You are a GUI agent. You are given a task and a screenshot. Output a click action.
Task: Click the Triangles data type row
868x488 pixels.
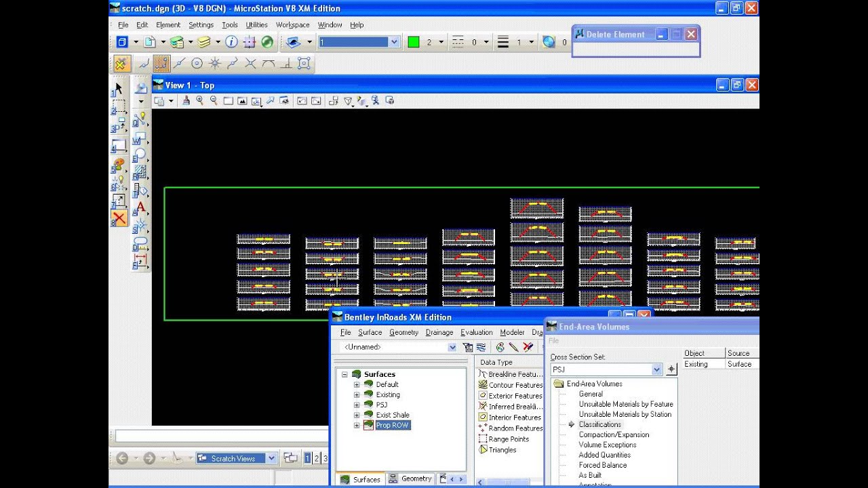tap(502, 449)
